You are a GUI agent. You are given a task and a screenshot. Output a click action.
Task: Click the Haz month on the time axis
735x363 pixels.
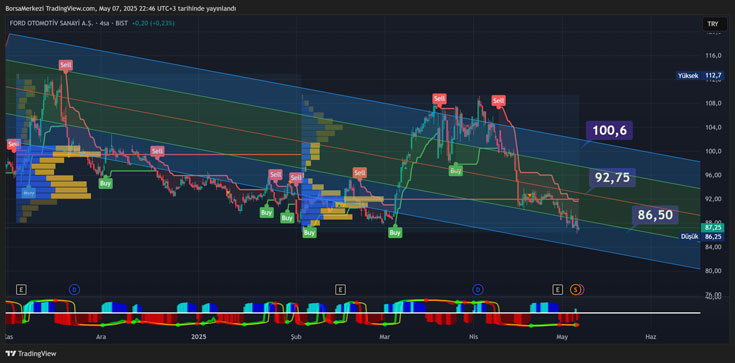click(x=650, y=337)
